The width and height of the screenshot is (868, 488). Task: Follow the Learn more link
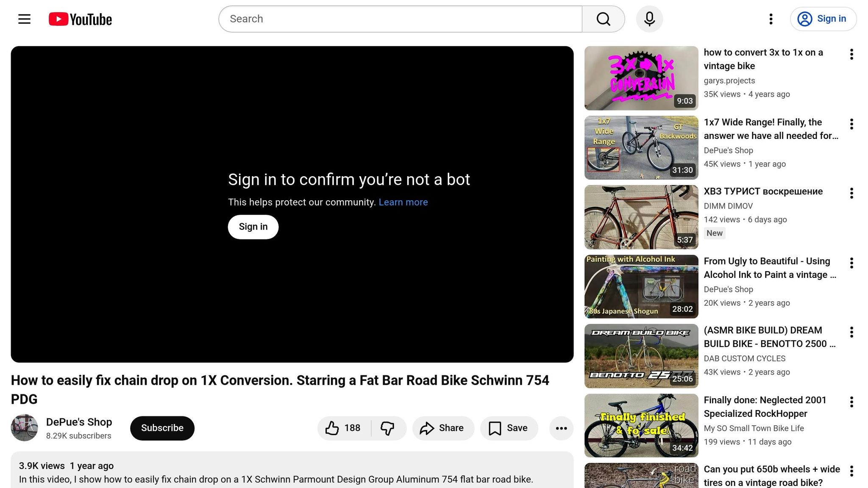pyautogui.click(x=403, y=202)
